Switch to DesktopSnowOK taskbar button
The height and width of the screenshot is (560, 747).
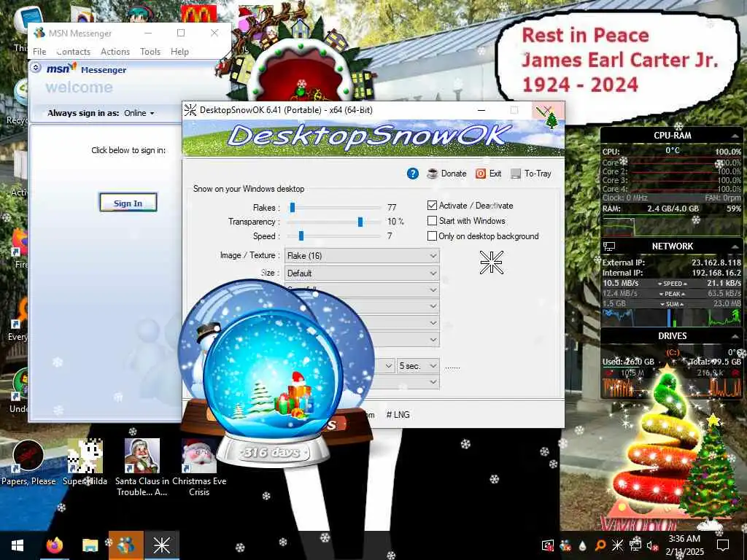point(161,545)
